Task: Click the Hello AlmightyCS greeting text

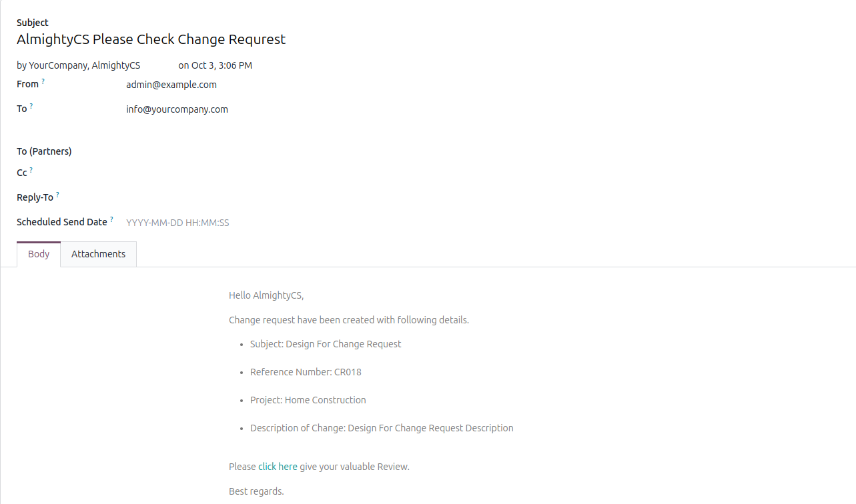Action: coord(266,295)
